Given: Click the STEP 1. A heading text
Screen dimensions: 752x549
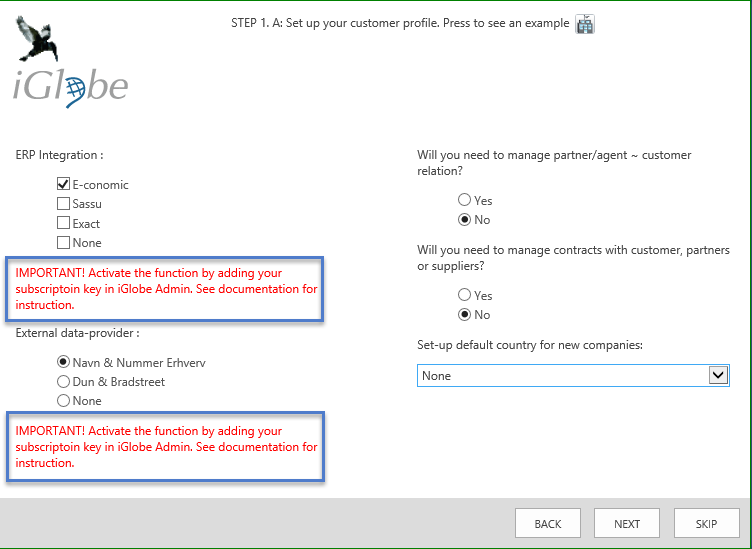Looking at the screenshot, I should click(x=400, y=23).
